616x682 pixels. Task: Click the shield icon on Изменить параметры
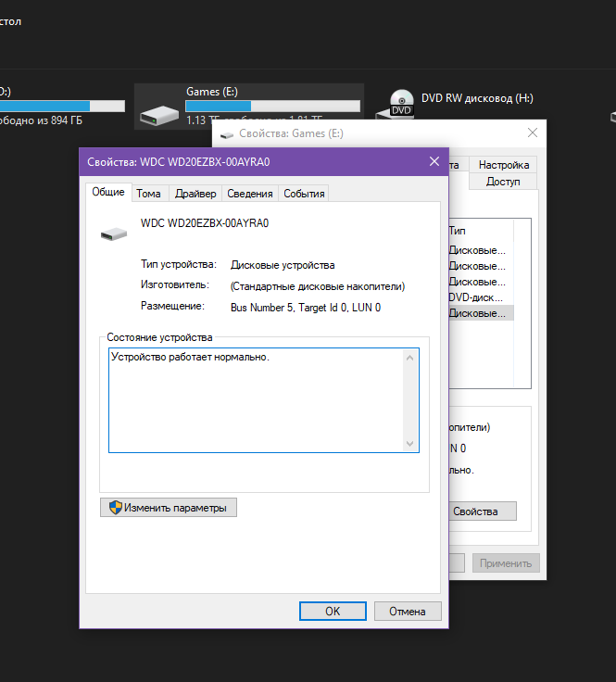pos(115,507)
